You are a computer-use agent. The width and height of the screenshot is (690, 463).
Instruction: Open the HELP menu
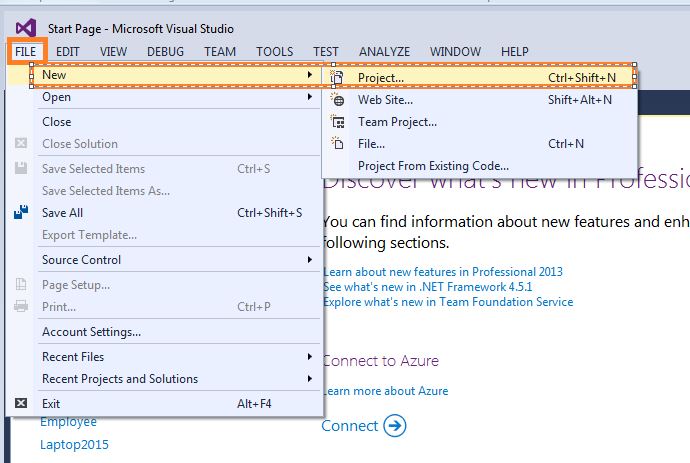(x=514, y=51)
